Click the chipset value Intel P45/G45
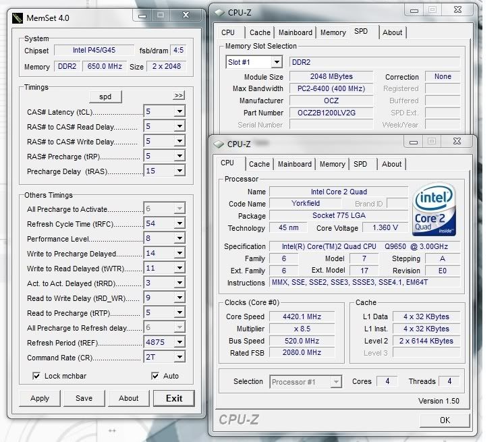Screen dimensions: 504x442 (x=94, y=50)
